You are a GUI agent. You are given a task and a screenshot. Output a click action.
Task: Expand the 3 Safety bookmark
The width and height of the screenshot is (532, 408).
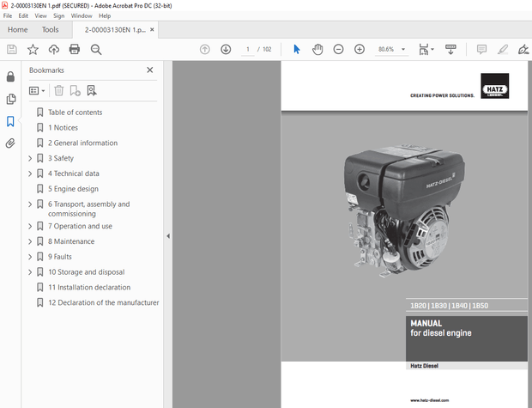coord(30,158)
